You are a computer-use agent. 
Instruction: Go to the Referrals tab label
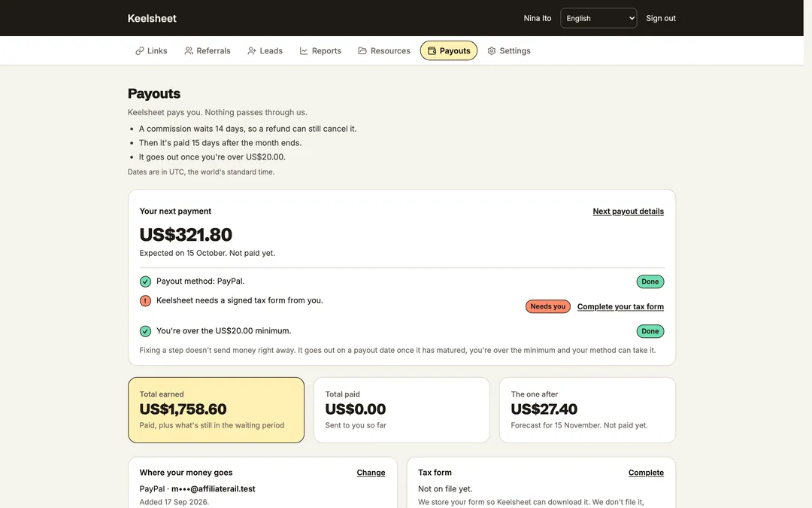[x=214, y=51]
